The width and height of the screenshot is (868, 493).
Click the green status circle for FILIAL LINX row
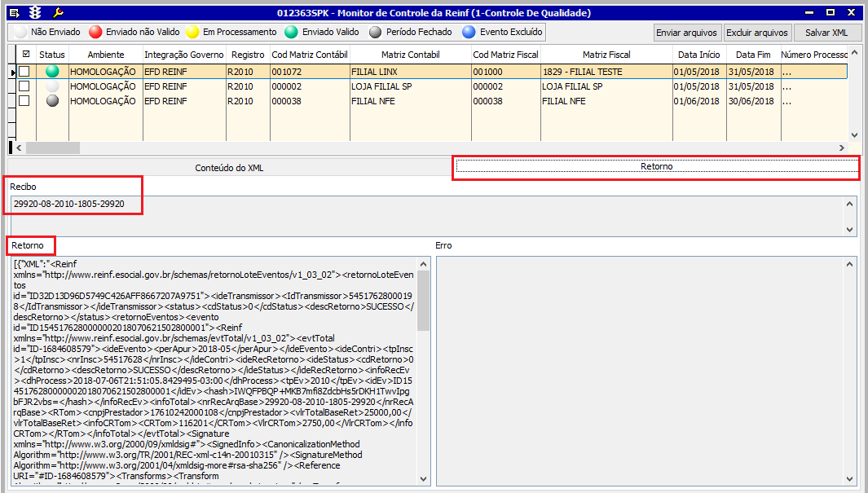[52, 72]
